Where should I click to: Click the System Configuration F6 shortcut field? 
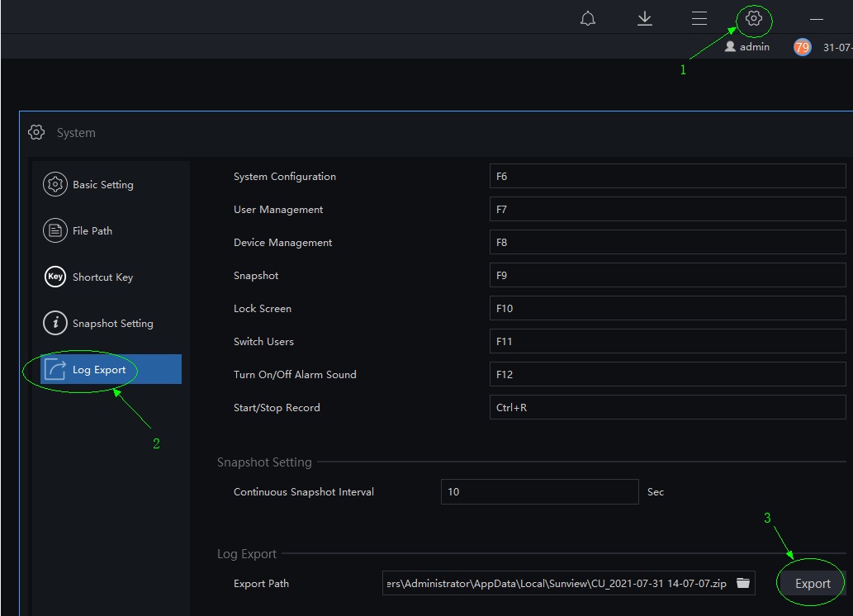pyautogui.click(x=667, y=177)
